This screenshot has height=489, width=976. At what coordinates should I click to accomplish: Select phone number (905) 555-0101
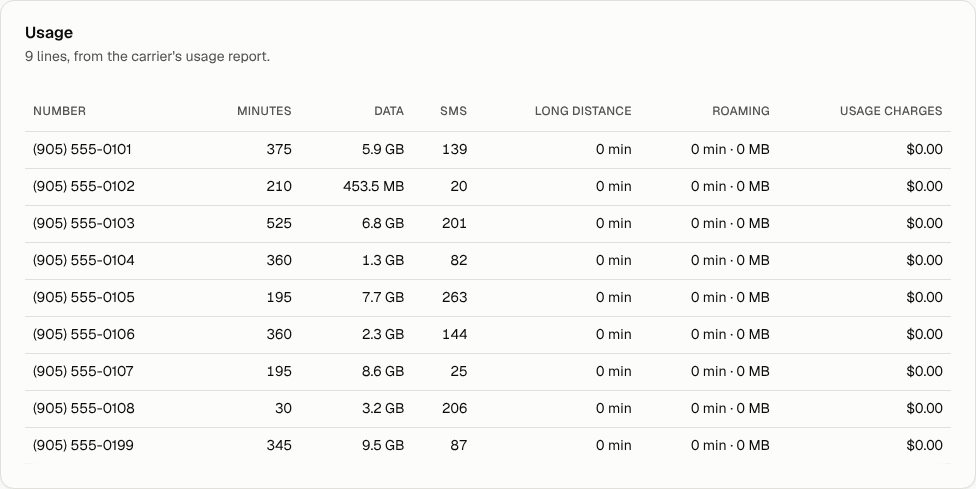coord(82,149)
